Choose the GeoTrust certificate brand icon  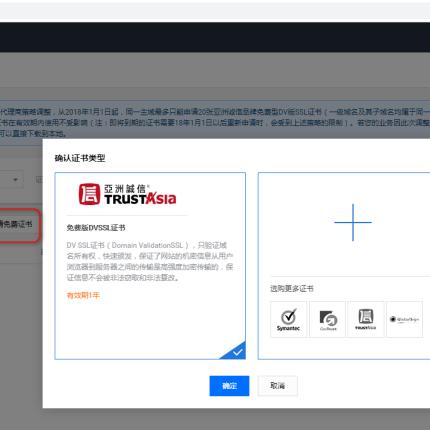pos(328,319)
